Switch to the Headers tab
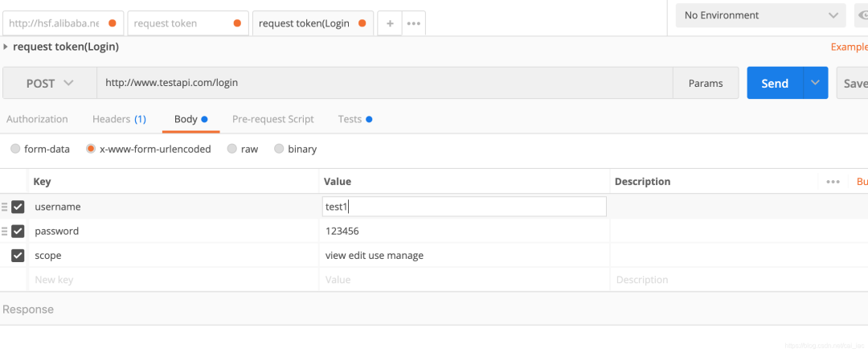 point(119,119)
